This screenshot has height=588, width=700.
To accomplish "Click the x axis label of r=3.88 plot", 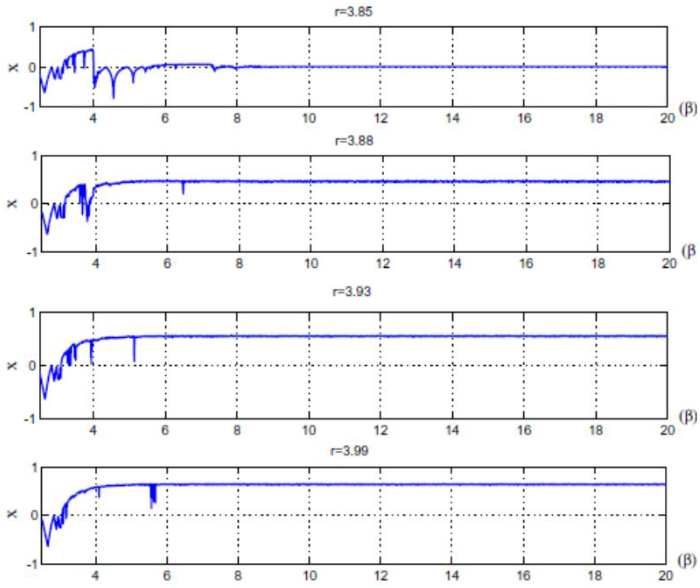I will pyautogui.click(x=12, y=203).
